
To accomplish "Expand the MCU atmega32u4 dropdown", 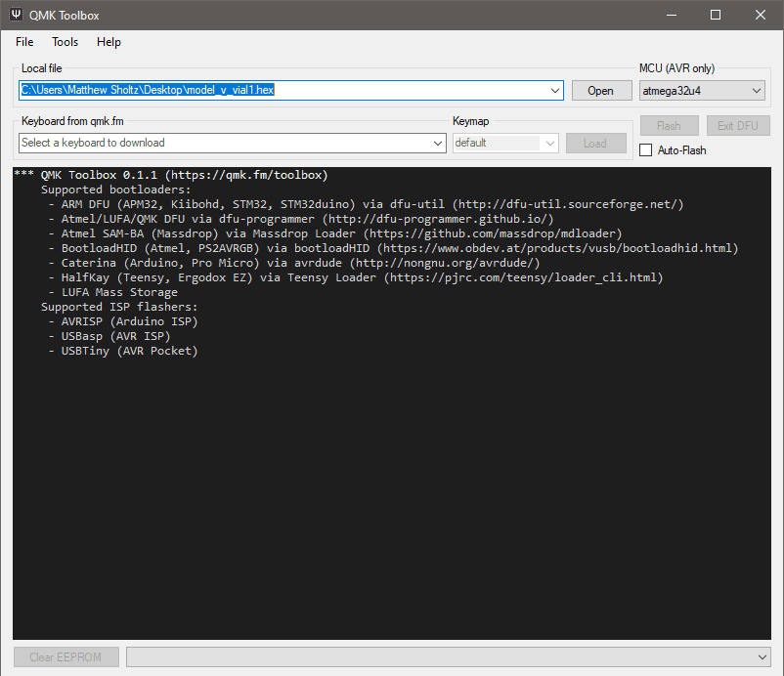I will click(701, 90).
